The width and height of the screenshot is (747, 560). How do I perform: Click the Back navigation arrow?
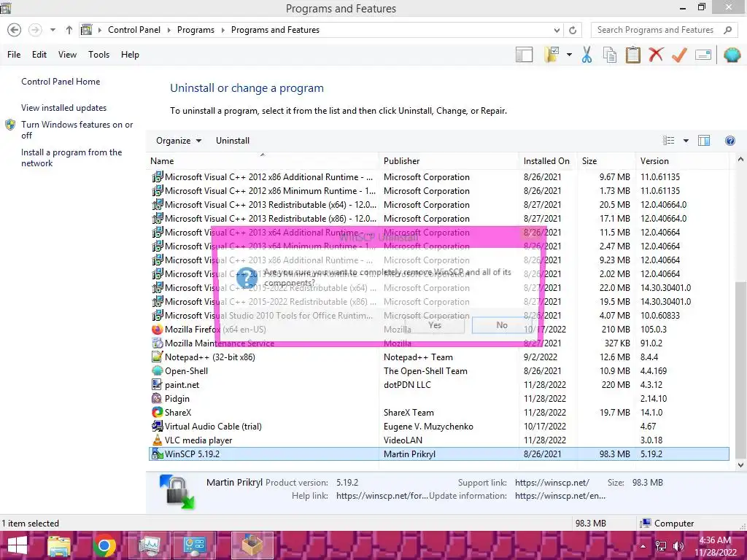[x=15, y=30]
